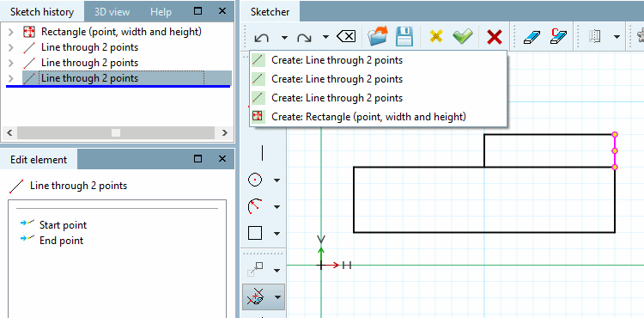Click the blue eraser icon
Screen dimensions: 644x318
[532, 38]
